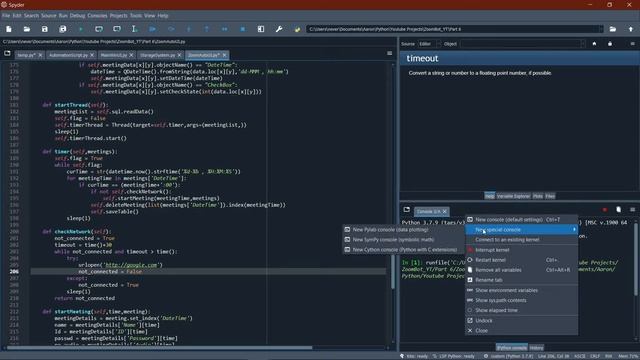The image size is (640, 360).
Task: Open the Tools menu
Action: pyautogui.click(x=136, y=16)
